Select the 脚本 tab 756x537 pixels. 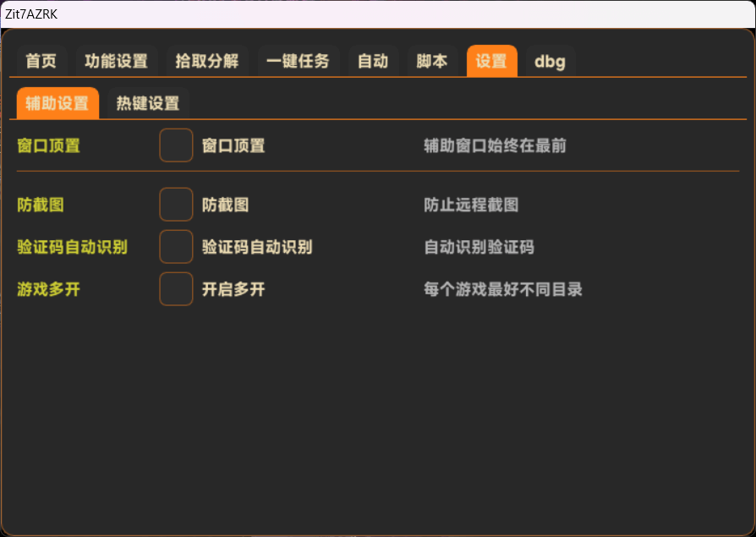pyautogui.click(x=431, y=61)
